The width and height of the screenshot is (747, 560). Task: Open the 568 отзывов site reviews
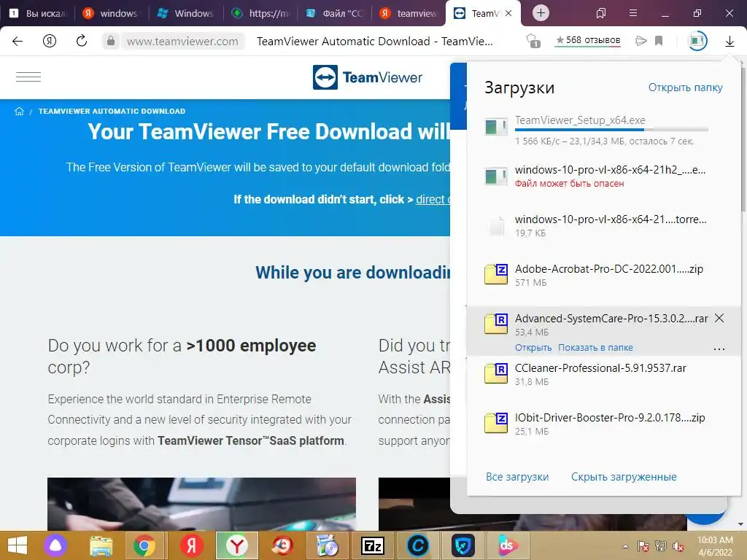click(588, 41)
